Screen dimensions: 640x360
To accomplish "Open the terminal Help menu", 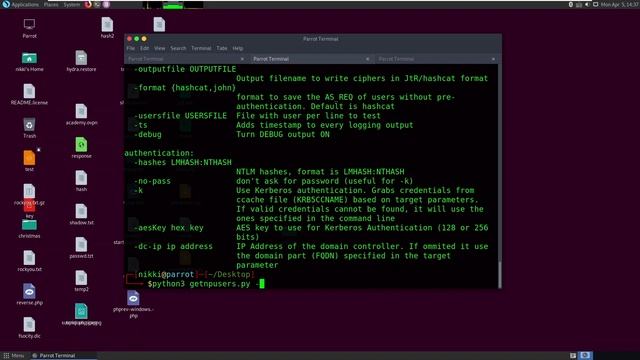I will [x=238, y=48].
